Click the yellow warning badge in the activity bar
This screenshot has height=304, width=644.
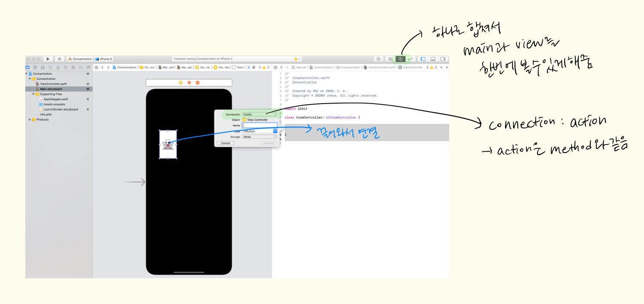tap(297, 59)
